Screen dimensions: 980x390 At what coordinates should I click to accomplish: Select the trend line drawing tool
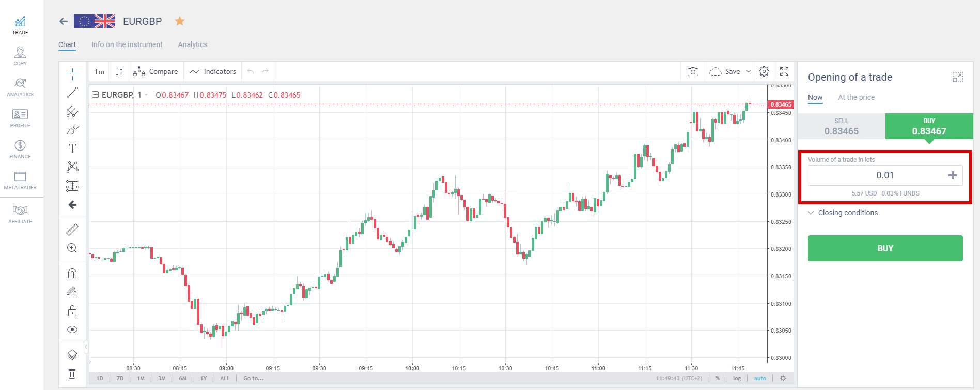click(x=72, y=93)
